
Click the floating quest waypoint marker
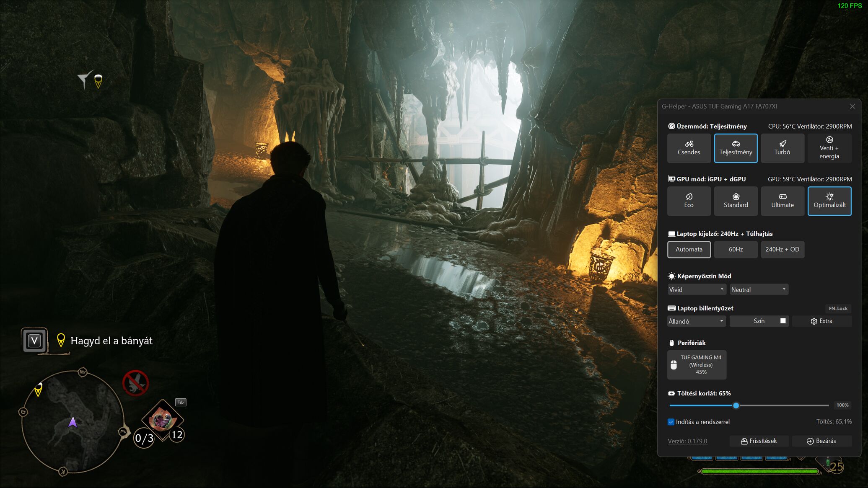tap(98, 81)
